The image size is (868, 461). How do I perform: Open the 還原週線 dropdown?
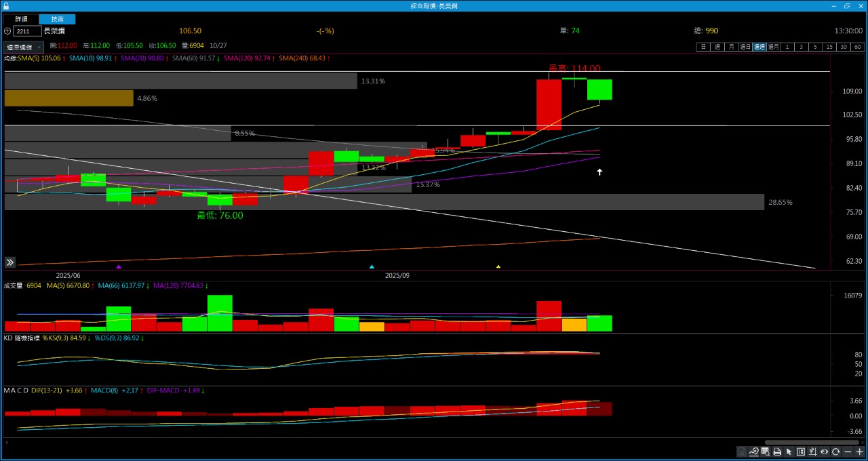tap(24, 47)
